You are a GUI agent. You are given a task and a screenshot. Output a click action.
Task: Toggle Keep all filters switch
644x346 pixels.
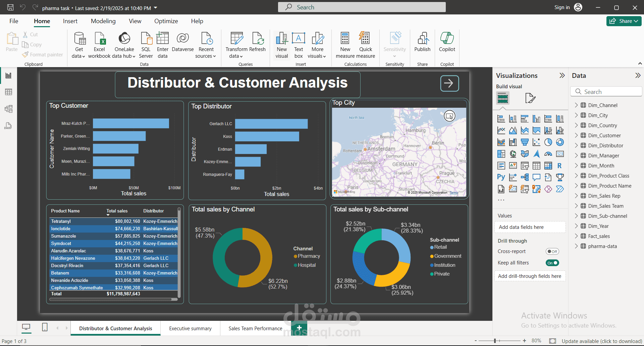coord(552,263)
